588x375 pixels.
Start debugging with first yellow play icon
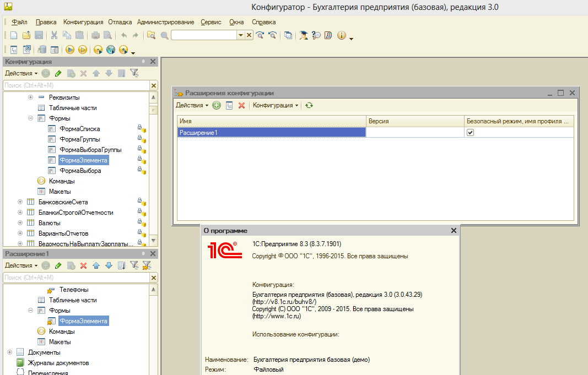[70, 50]
